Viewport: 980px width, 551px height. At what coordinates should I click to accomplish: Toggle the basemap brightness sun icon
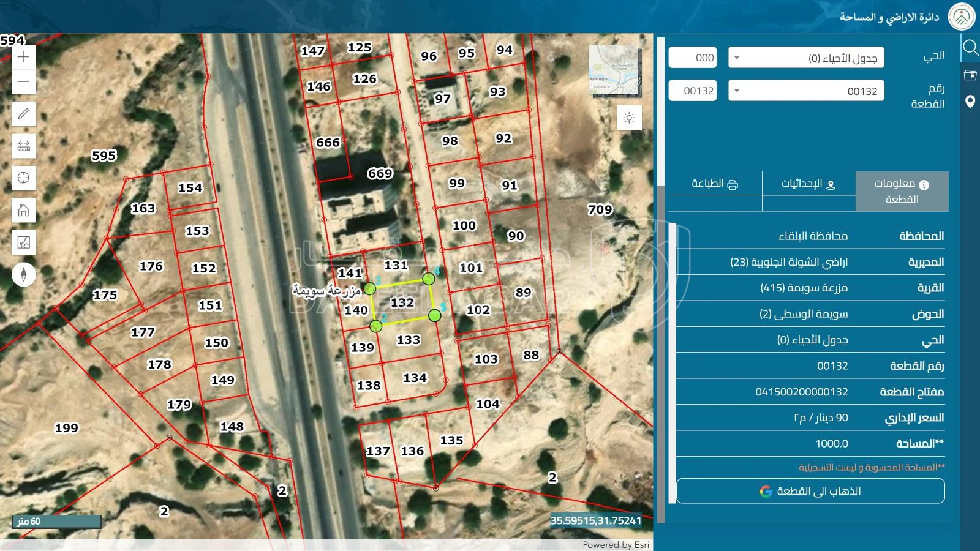(x=629, y=118)
